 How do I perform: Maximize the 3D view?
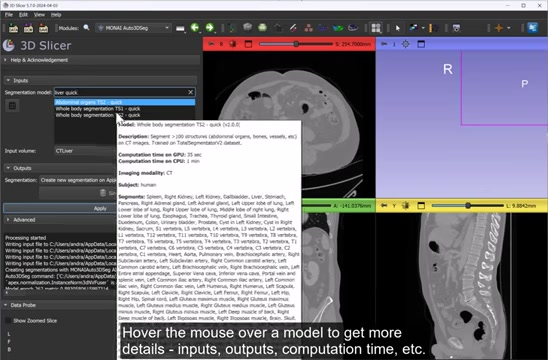coord(421,44)
